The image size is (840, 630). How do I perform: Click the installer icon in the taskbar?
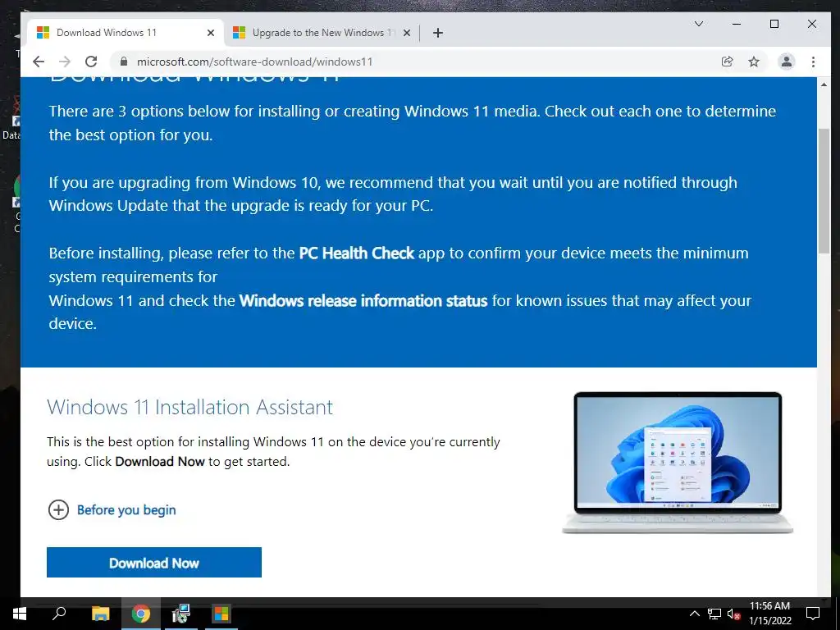[181, 614]
